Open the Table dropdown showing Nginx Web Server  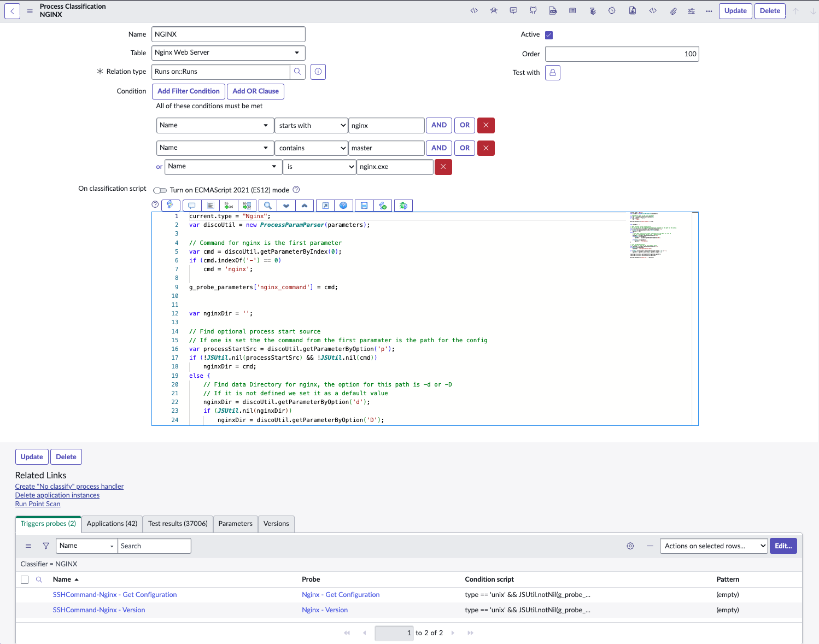pos(229,53)
